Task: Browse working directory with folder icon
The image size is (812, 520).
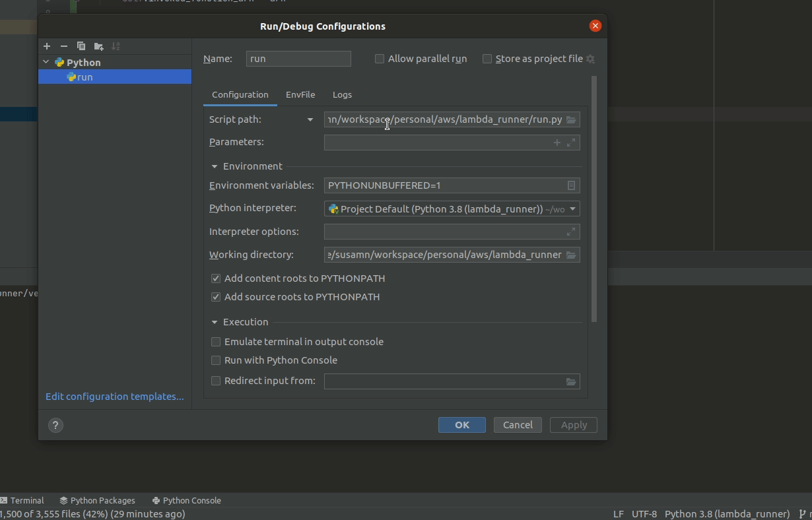Action: [571, 255]
